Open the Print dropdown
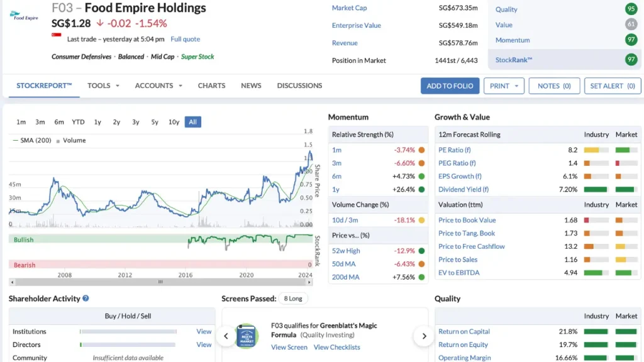Image resolution: width=644 pixels, height=362 pixels. pyautogui.click(x=504, y=85)
